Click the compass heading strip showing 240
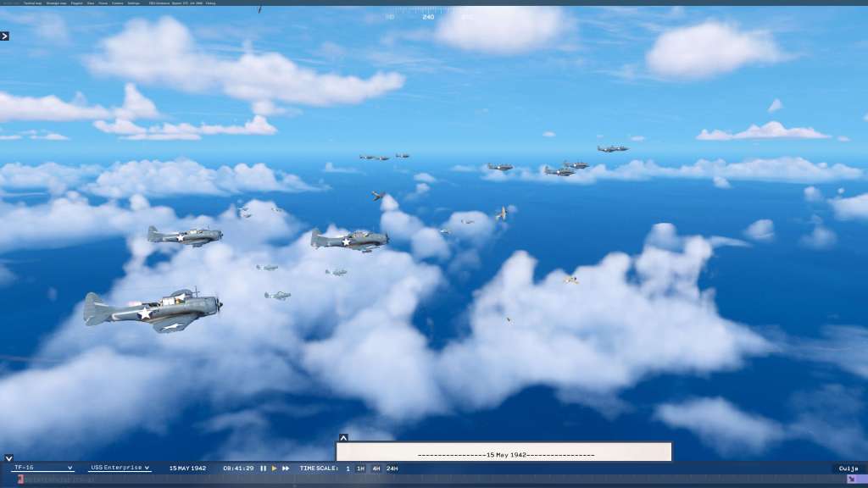The image size is (868, 488). [x=428, y=14]
